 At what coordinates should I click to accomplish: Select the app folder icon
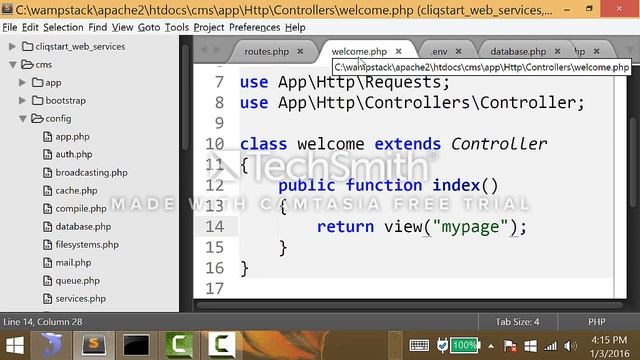[x=38, y=82]
